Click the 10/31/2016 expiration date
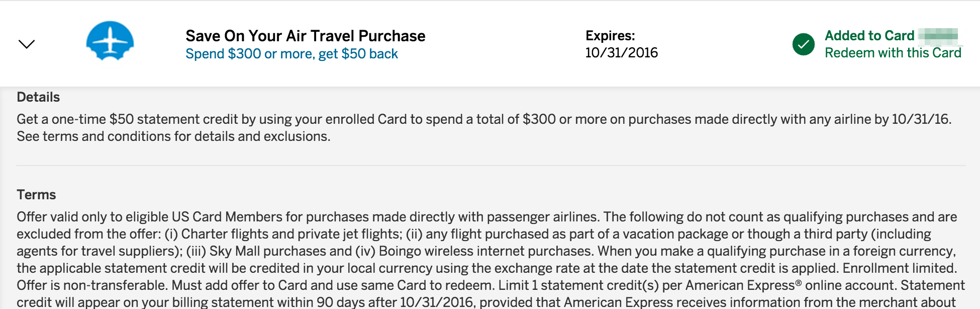Viewport: 980px width, 309px height. click(x=622, y=53)
